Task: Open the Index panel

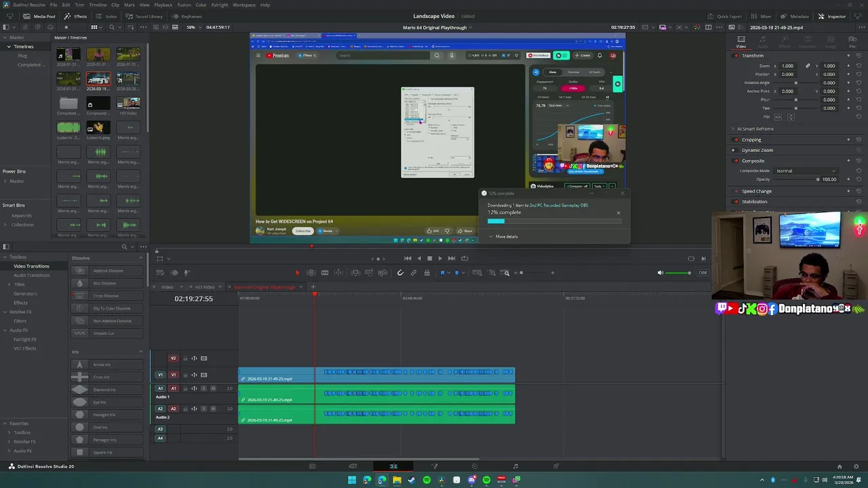Action: 107,16
